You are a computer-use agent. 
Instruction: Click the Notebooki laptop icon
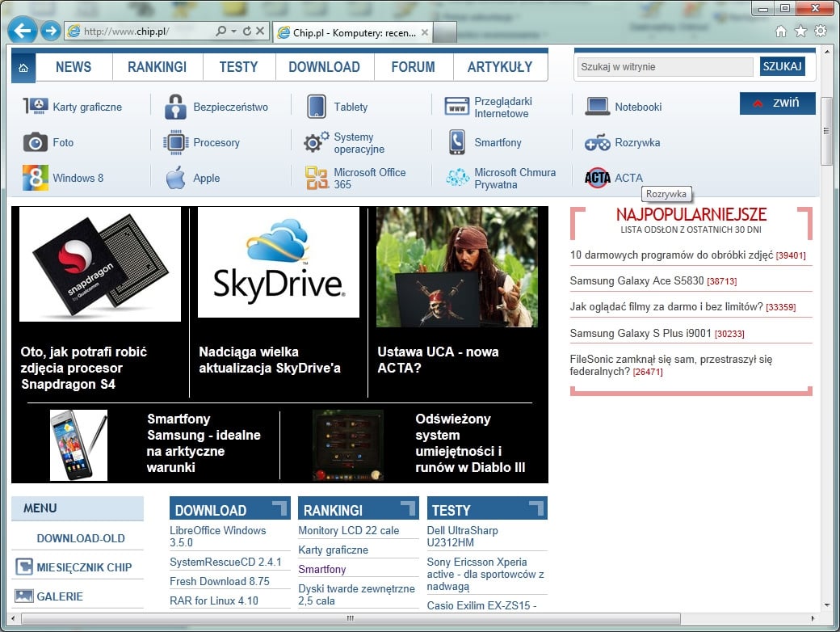[x=596, y=106]
